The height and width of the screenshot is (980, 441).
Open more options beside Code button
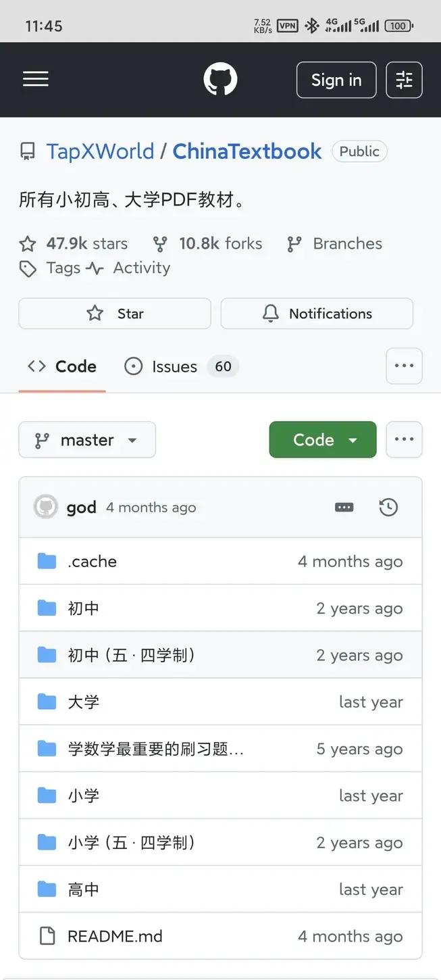pyautogui.click(x=404, y=439)
